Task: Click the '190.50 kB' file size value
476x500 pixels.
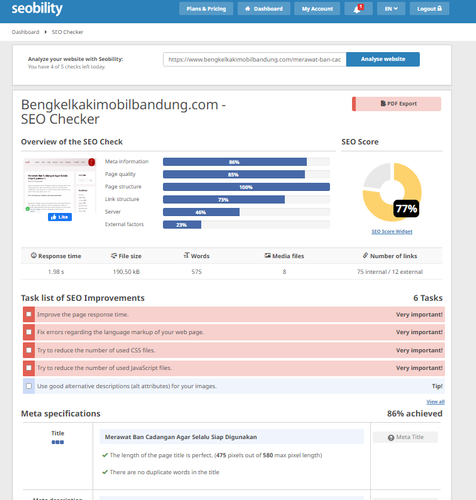Action: coord(126,272)
